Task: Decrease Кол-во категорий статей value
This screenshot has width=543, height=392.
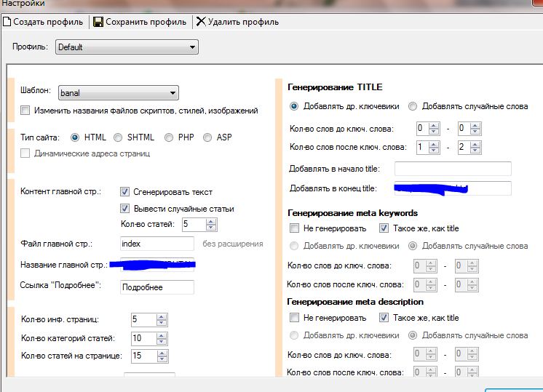Action: click(162, 342)
